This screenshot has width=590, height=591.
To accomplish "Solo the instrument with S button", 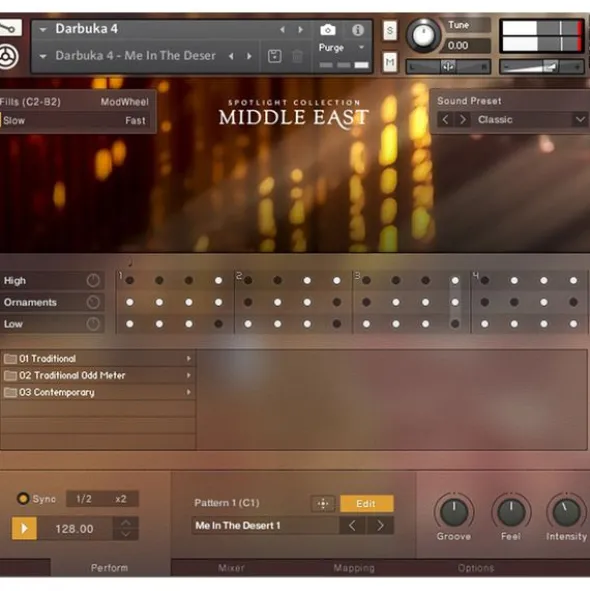I will tap(390, 31).
